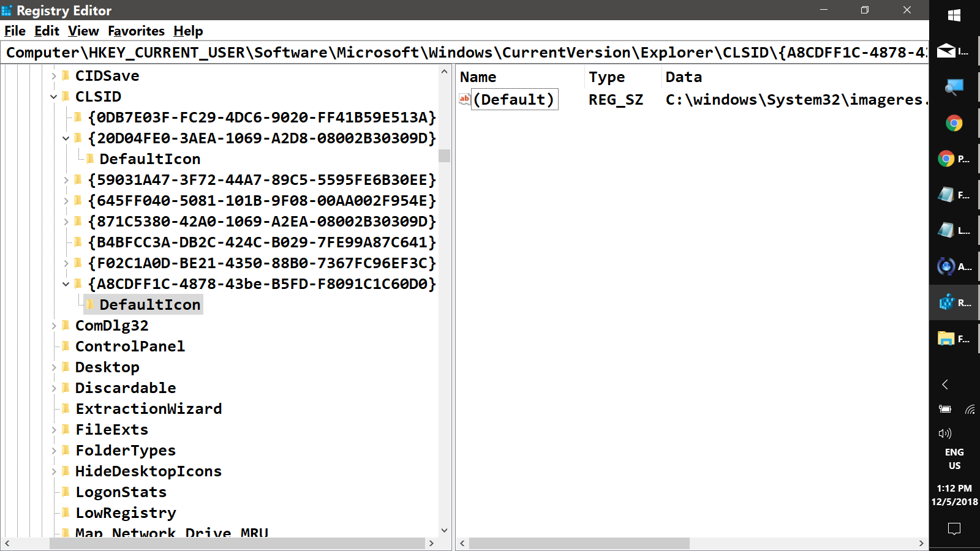Click values pane horizontal scroll right arrow
The image size is (980, 551).
coord(921,543)
